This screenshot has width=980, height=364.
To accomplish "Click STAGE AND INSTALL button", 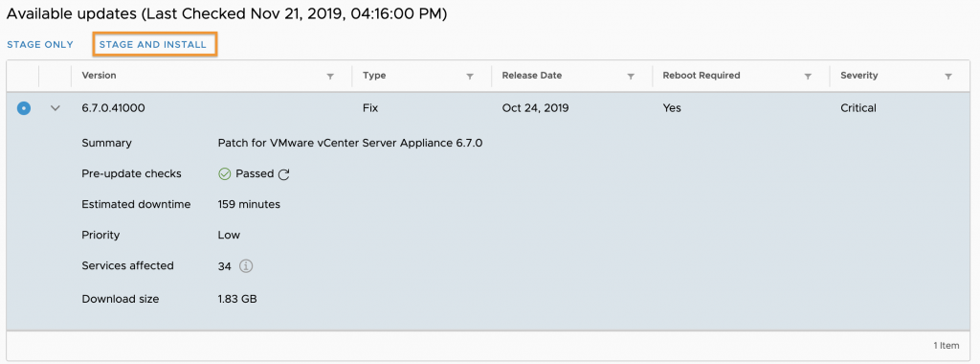I will pos(153,45).
